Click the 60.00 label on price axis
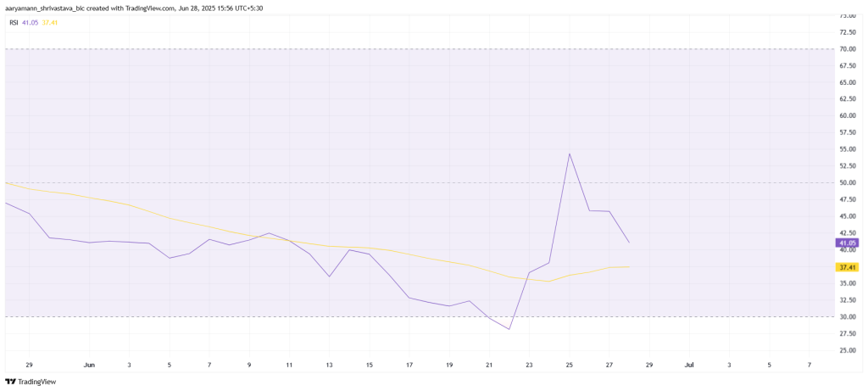The height and width of the screenshot is (391, 868). click(x=848, y=115)
